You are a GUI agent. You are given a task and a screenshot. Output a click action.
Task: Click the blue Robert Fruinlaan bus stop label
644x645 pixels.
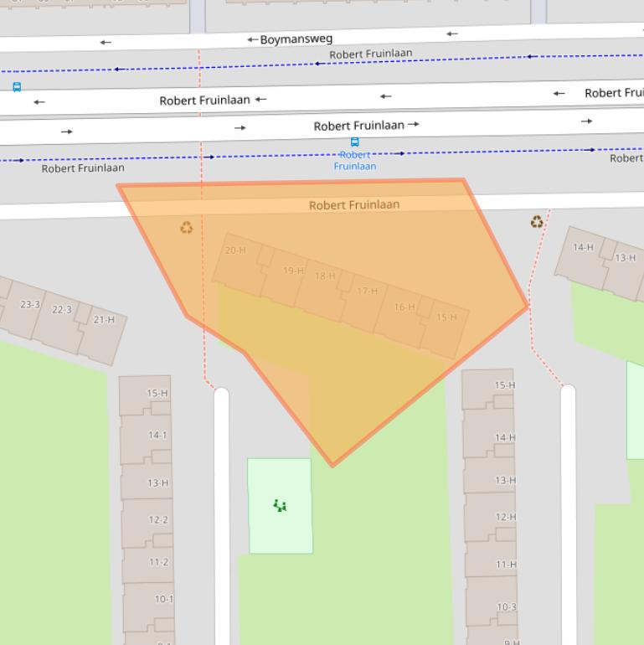[x=355, y=160]
